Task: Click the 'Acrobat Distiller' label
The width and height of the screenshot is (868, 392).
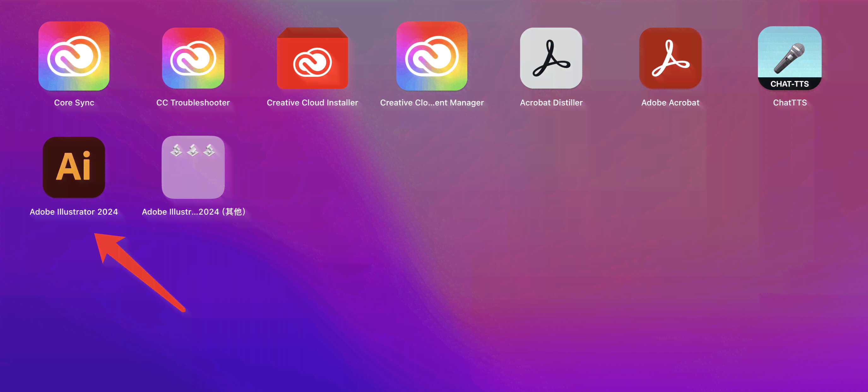Action: click(551, 103)
